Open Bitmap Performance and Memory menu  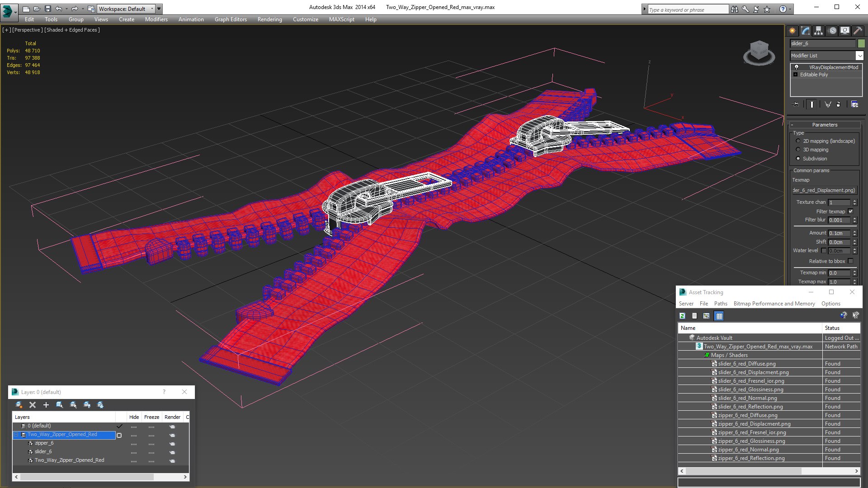tap(774, 304)
